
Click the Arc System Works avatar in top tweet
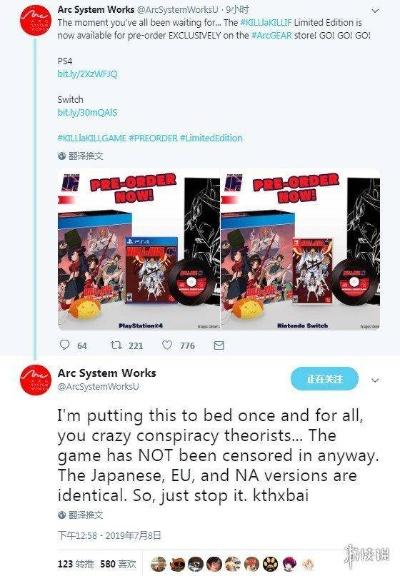pos(35,20)
